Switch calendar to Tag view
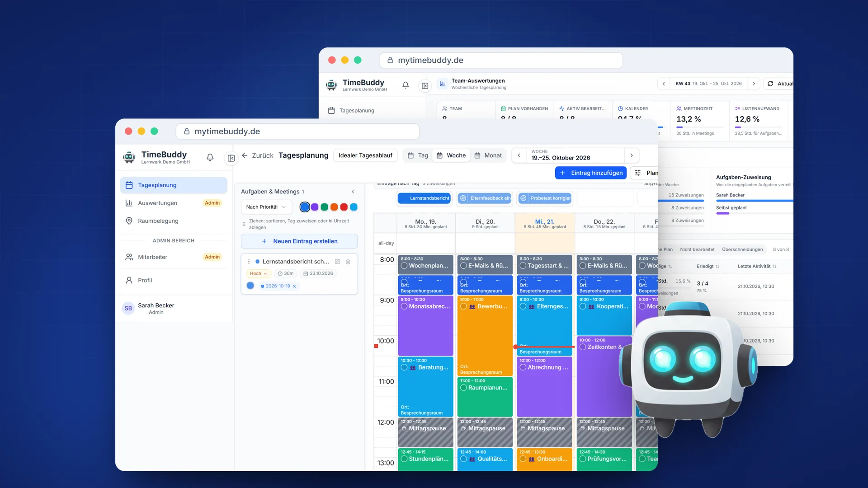Screen dimensions: 868x488 click(x=418, y=155)
